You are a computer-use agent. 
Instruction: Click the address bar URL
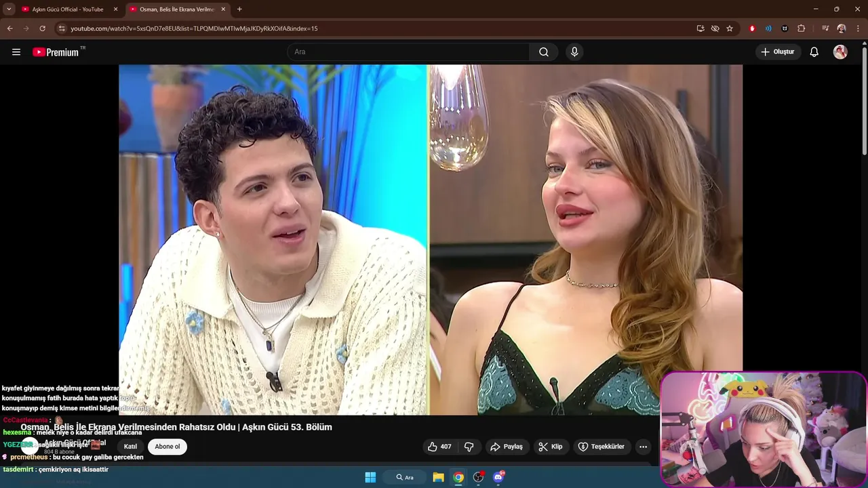194,28
